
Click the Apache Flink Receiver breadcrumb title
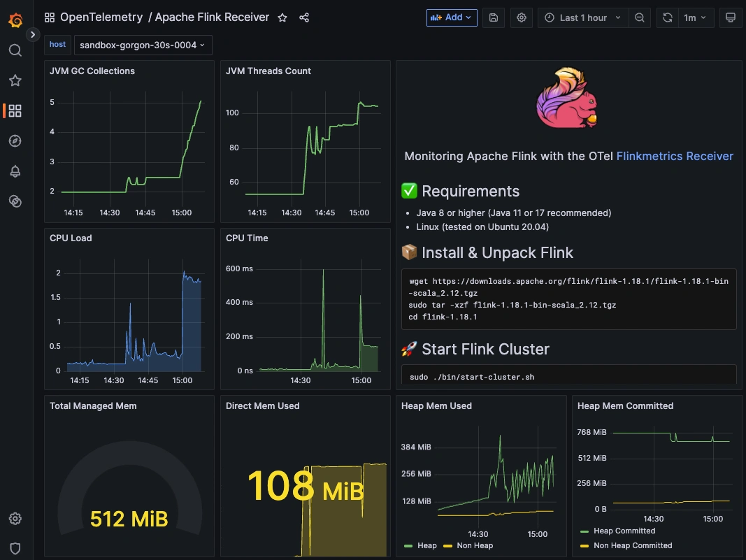click(x=212, y=17)
